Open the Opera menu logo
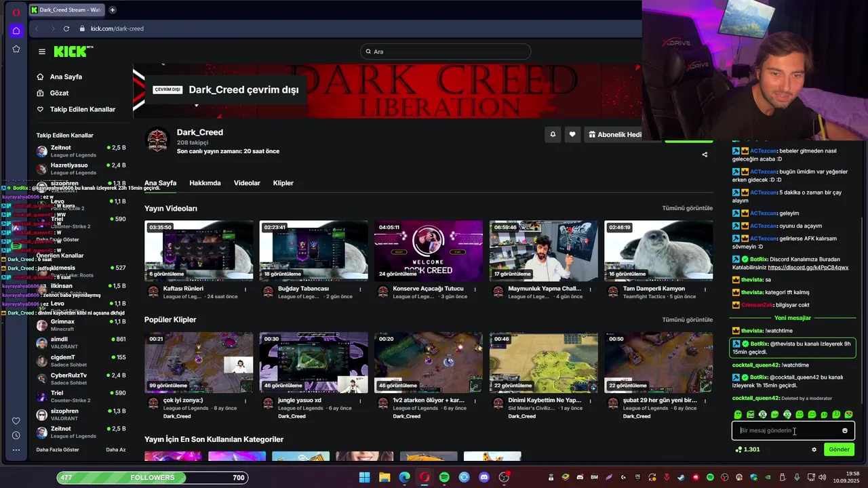This screenshot has height=488, width=868. [16, 12]
